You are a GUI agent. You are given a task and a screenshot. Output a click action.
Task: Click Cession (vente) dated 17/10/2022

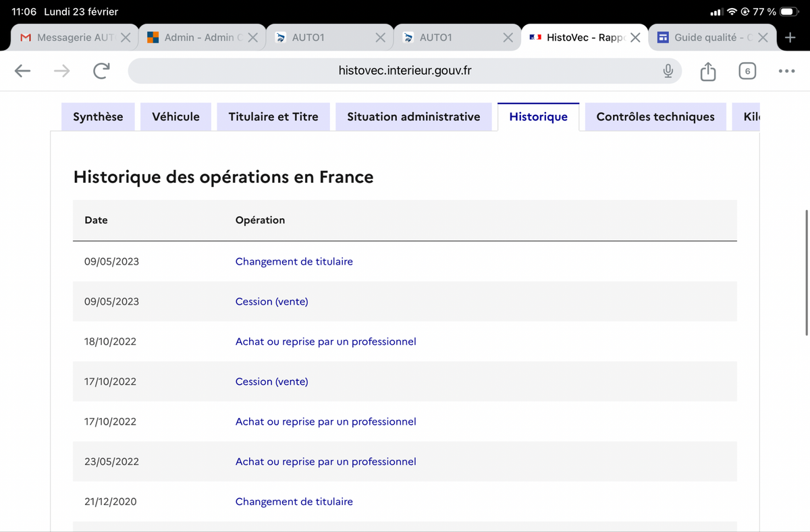point(271,381)
